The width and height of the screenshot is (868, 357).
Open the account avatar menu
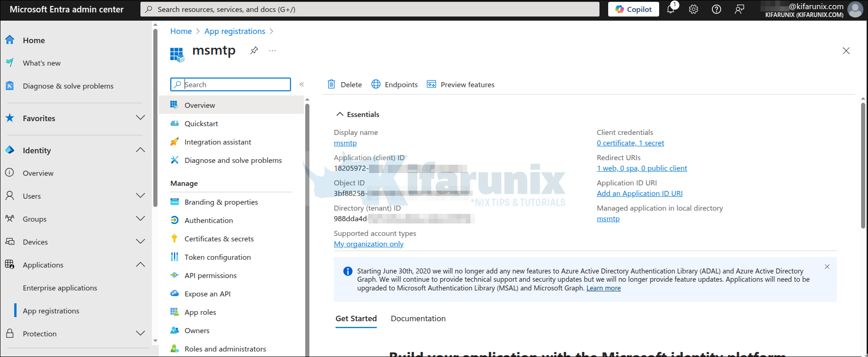pos(855,9)
